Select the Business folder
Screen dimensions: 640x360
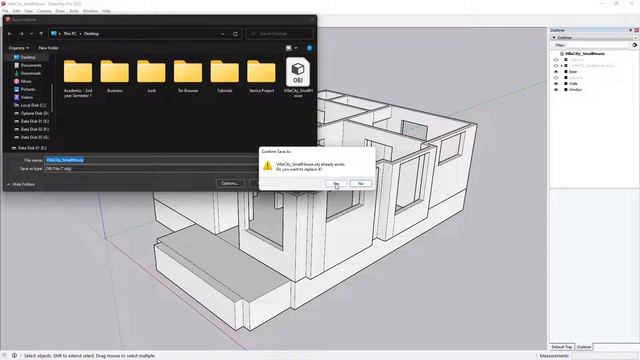115,76
